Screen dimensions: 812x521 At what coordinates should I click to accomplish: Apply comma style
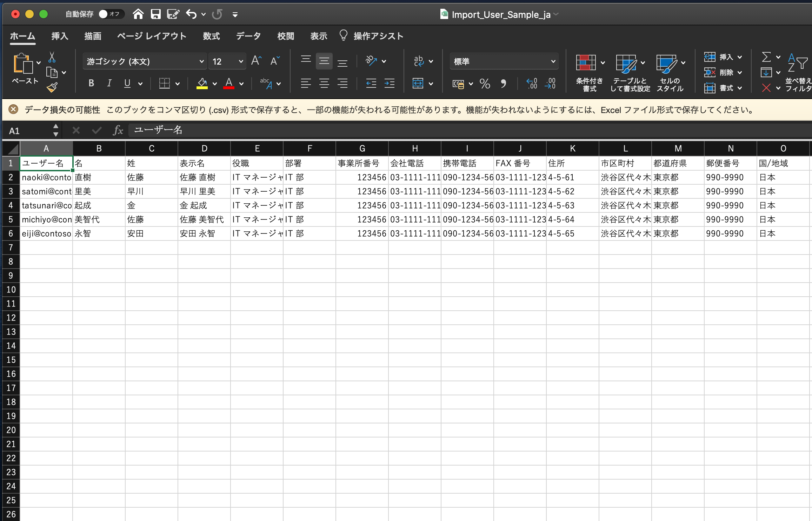pos(504,84)
